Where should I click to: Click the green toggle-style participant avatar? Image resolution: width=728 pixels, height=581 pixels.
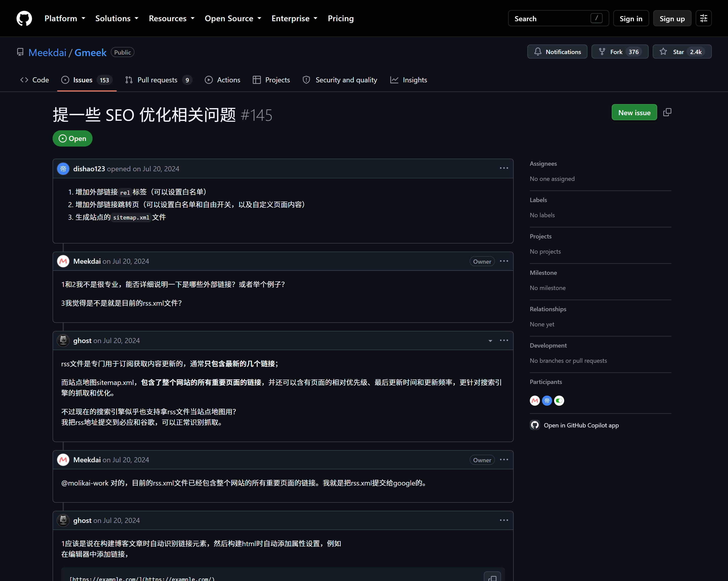[x=559, y=400]
